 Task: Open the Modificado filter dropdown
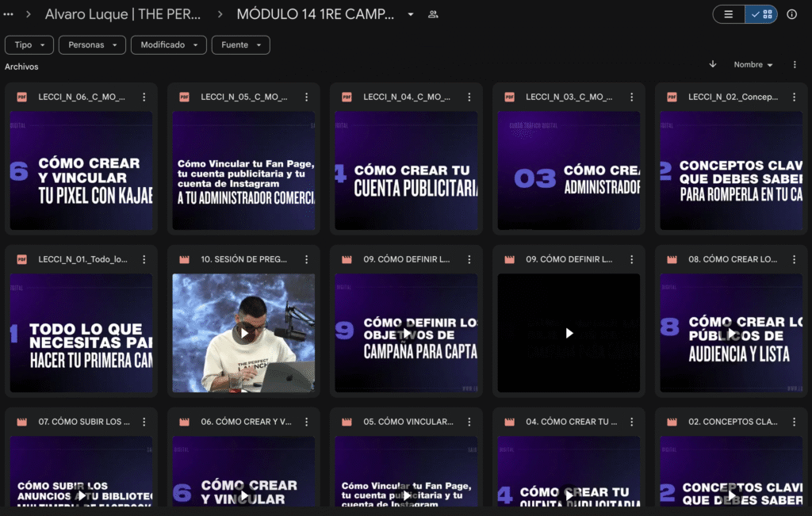(169, 45)
